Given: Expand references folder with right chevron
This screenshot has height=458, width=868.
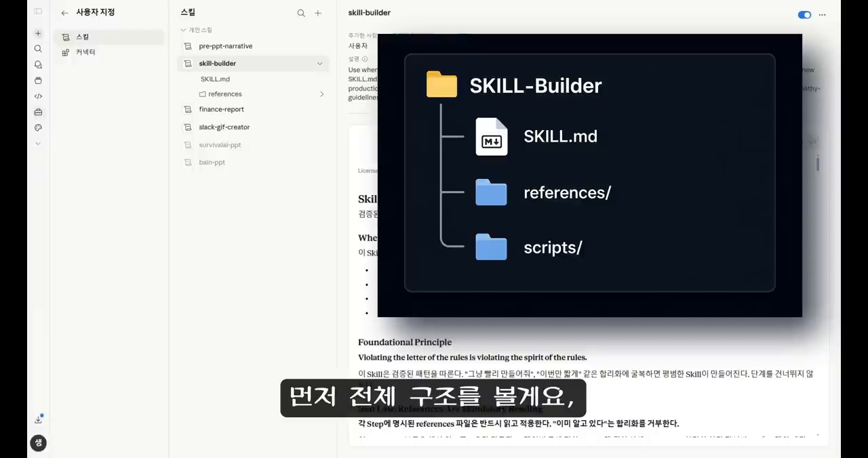Looking at the screenshot, I should (x=321, y=94).
